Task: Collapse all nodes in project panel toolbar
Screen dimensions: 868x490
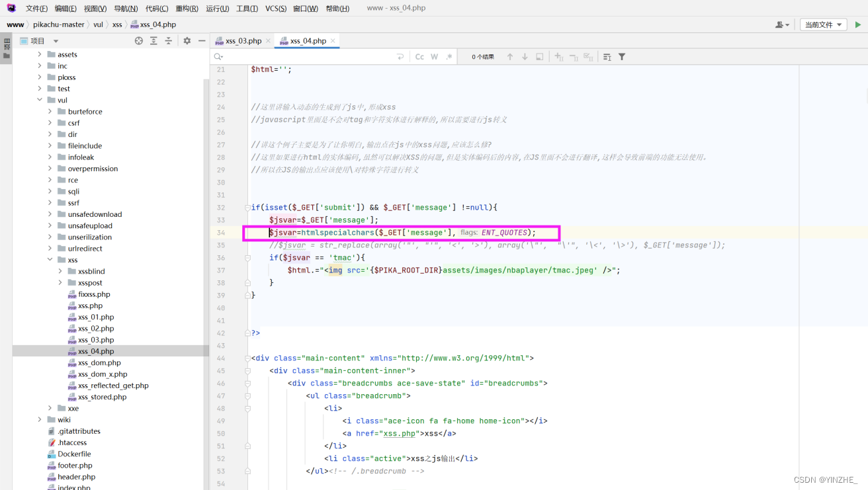Action: coord(169,41)
